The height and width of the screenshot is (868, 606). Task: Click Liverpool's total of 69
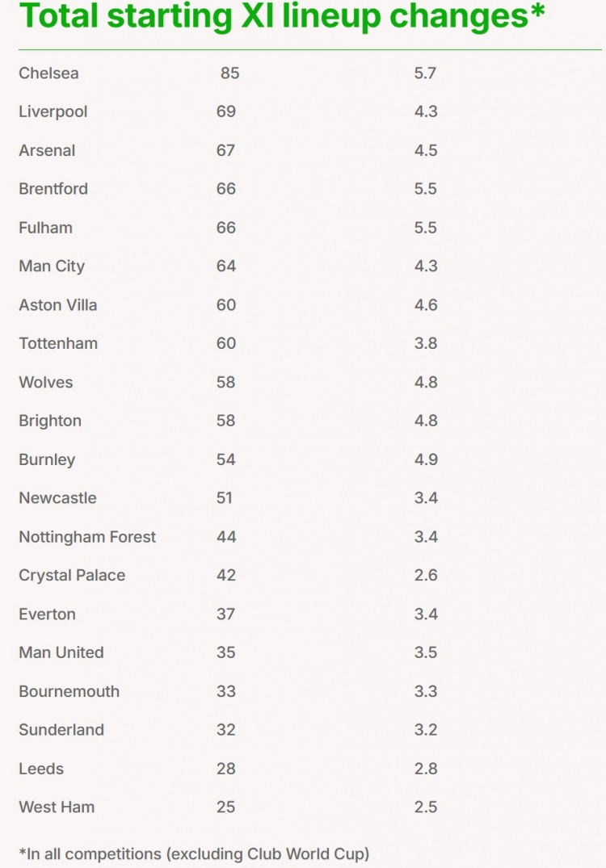(x=226, y=111)
